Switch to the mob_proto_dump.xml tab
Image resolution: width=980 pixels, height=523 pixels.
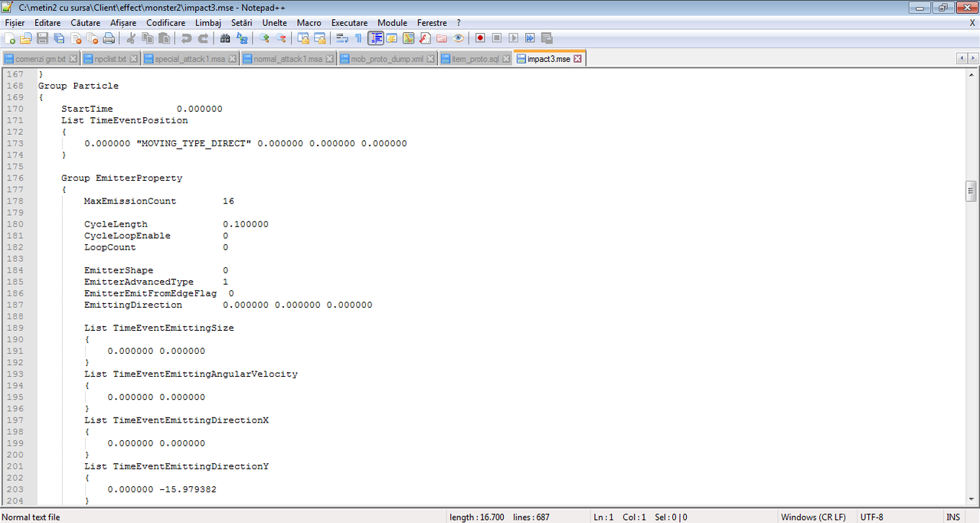click(387, 59)
